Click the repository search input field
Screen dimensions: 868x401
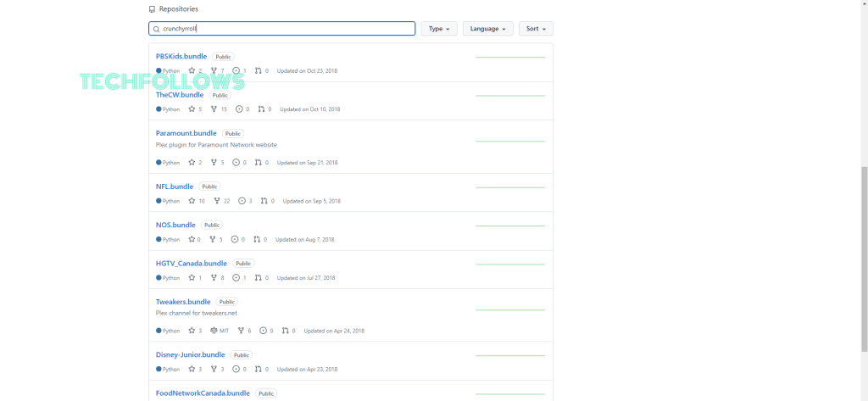281,29
